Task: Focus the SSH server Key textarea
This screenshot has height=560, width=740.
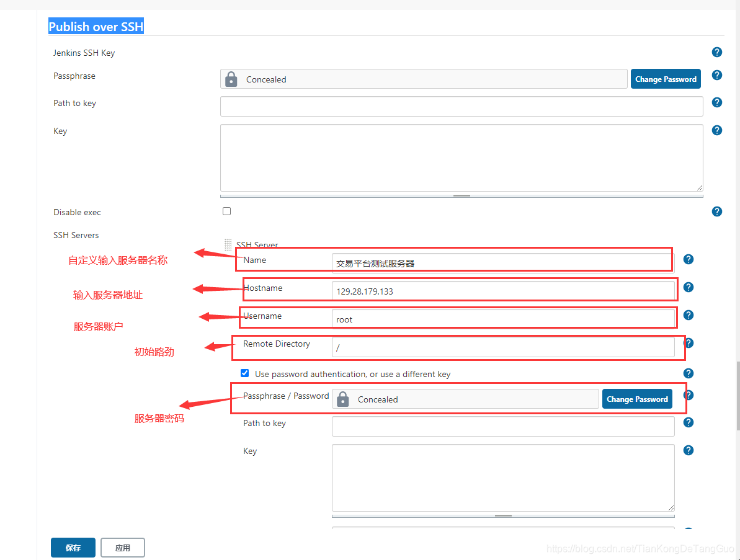Action: point(503,478)
